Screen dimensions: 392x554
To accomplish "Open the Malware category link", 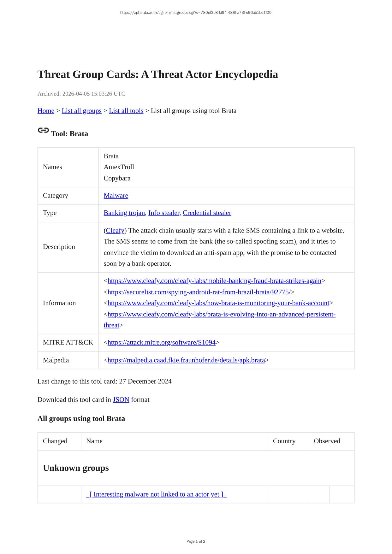I will pyautogui.click(x=116, y=196).
